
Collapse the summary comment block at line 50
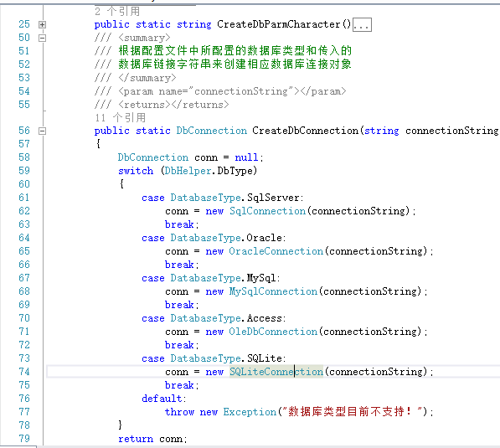click(x=42, y=38)
